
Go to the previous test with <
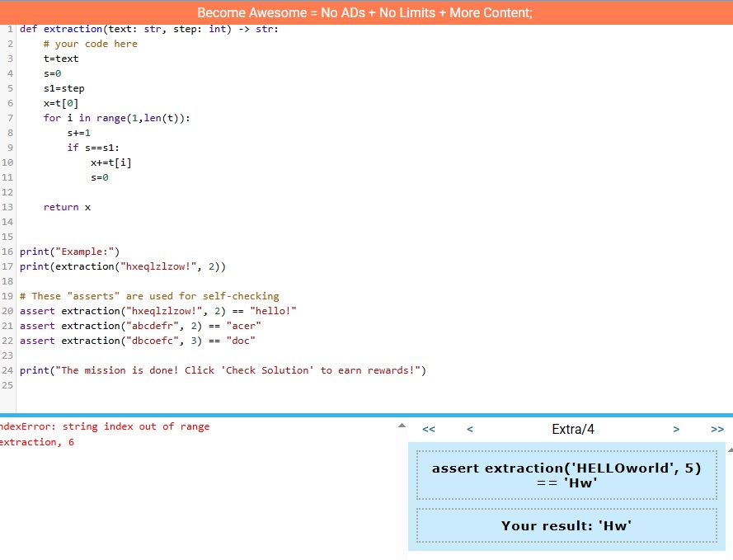(x=470, y=430)
